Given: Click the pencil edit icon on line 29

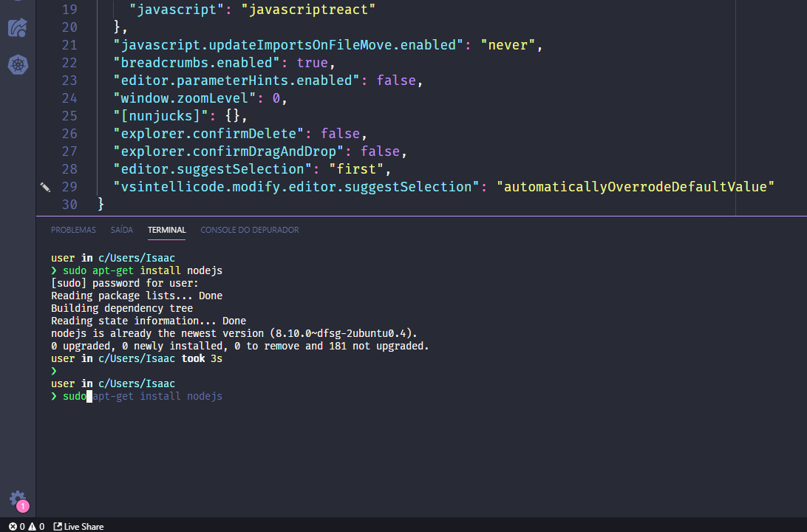Looking at the screenshot, I should tap(45, 187).
